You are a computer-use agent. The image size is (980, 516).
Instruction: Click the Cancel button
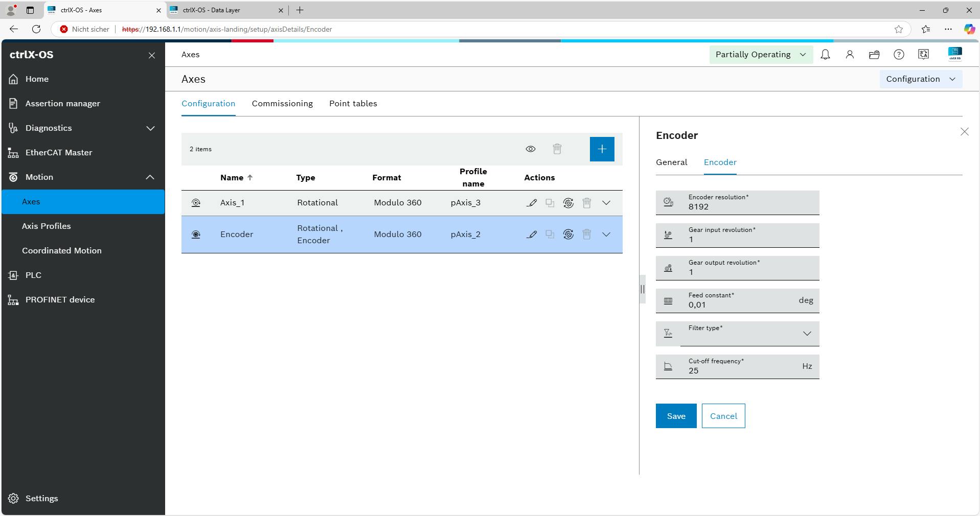pyautogui.click(x=723, y=416)
